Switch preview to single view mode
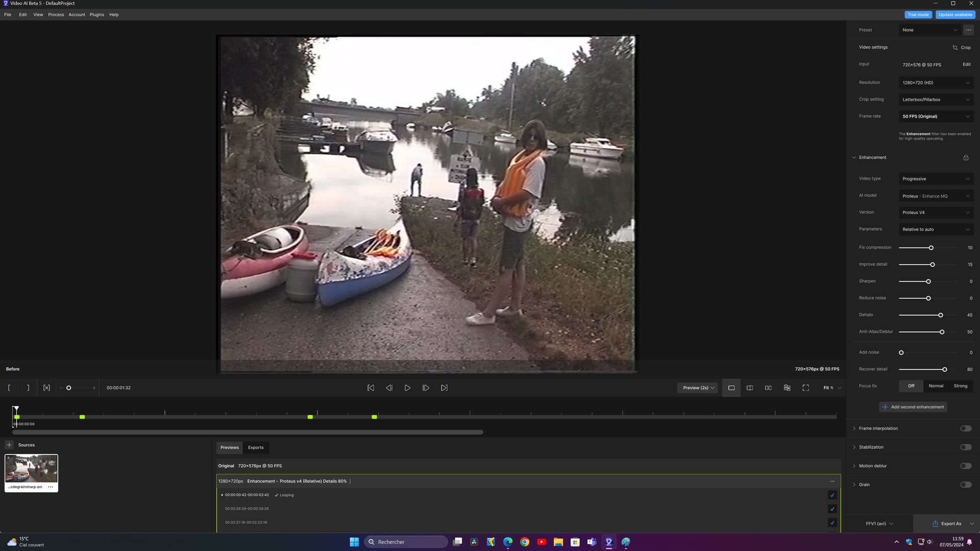Image resolution: width=980 pixels, height=551 pixels. (x=731, y=388)
